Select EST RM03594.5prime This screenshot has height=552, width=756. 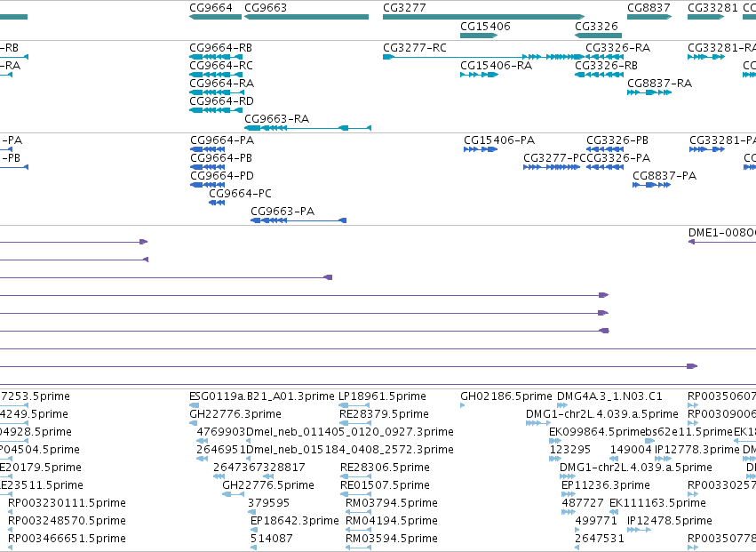[392, 539]
